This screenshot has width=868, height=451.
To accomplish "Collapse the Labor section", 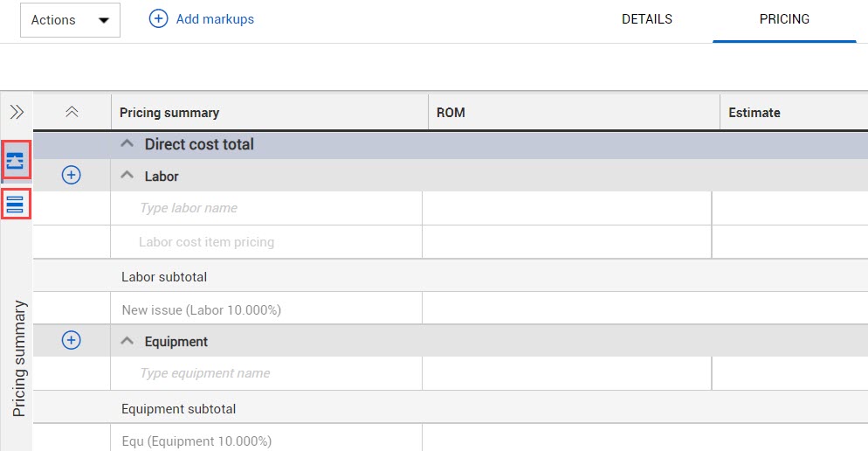I will (x=127, y=176).
